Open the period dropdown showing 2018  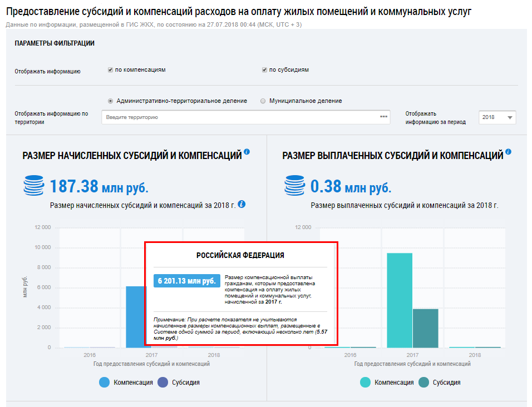pyautogui.click(x=497, y=117)
